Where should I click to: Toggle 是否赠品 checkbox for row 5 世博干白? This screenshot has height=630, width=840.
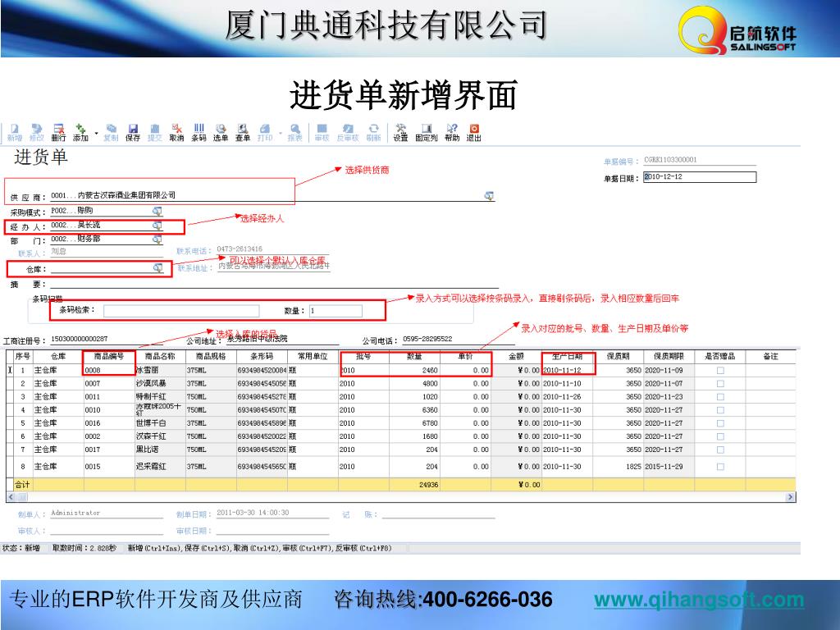click(x=720, y=423)
